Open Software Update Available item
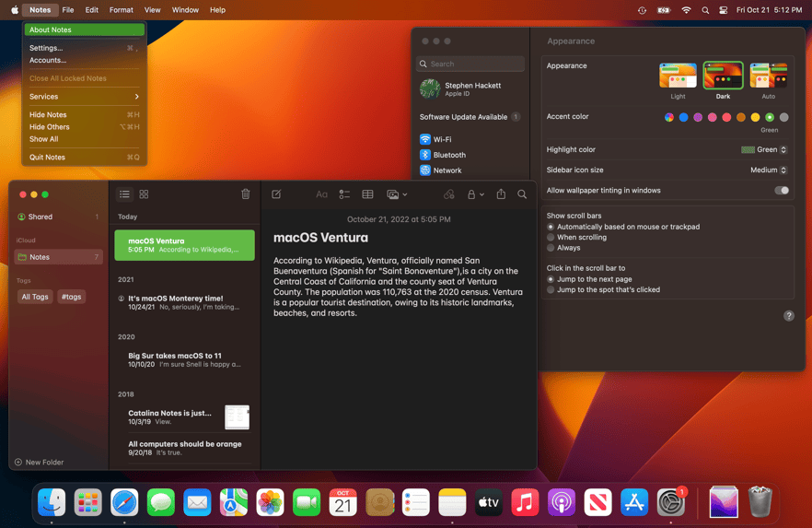 (470, 117)
